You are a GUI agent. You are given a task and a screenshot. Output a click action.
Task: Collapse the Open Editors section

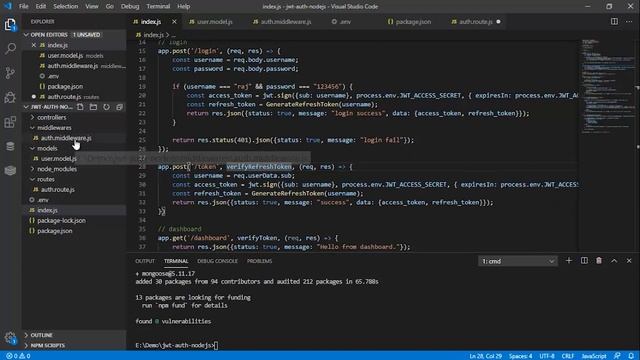click(x=27, y=35)
